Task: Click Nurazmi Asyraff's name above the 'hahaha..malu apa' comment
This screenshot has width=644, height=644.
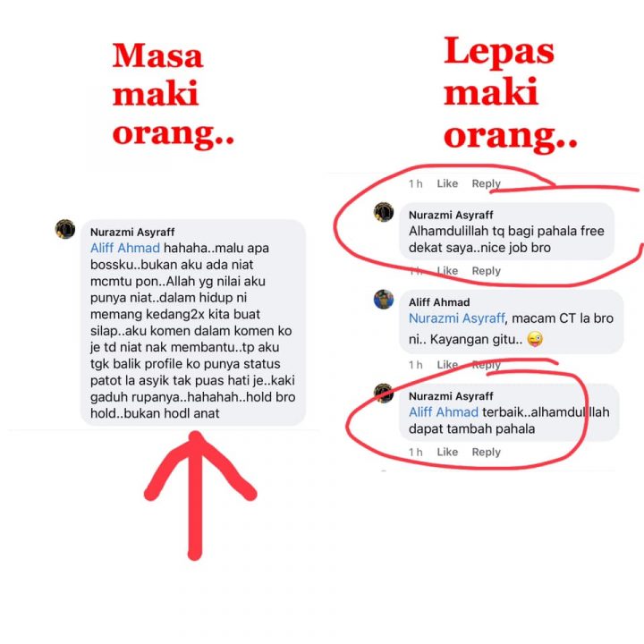Action: (132, 232)
